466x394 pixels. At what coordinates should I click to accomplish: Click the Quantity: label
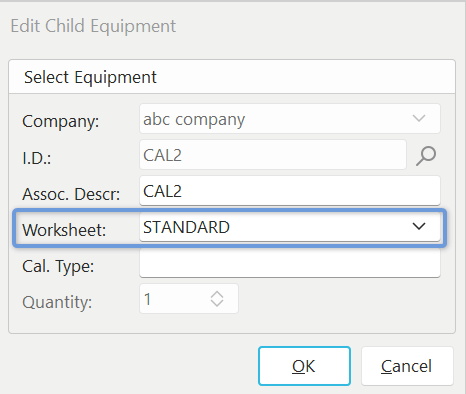(x=57, y=302)
